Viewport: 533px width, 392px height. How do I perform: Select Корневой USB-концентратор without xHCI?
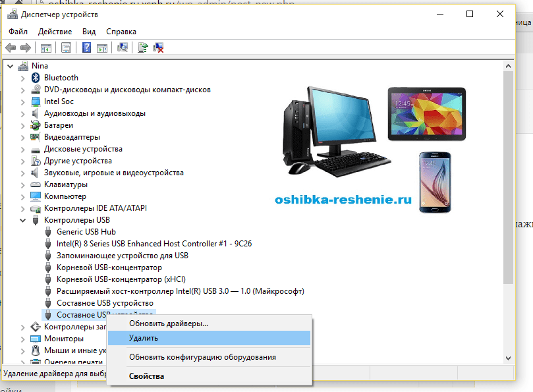(x=109, y=267)
